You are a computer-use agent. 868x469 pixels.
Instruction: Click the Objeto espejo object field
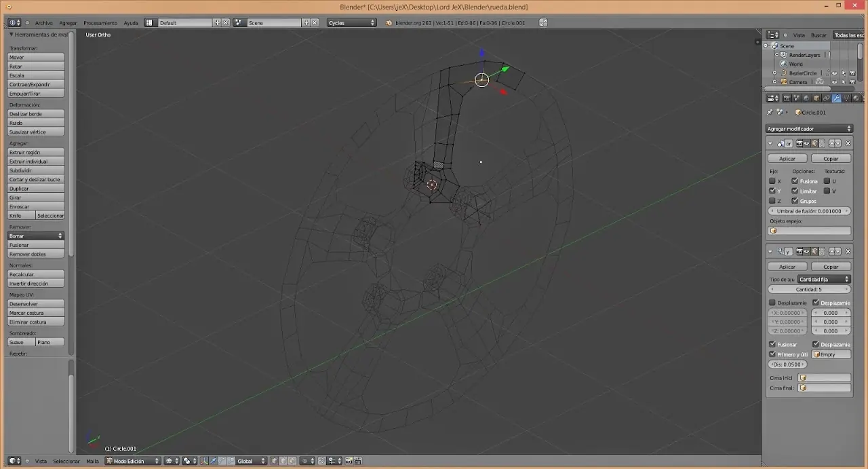[x=809, y=231]
